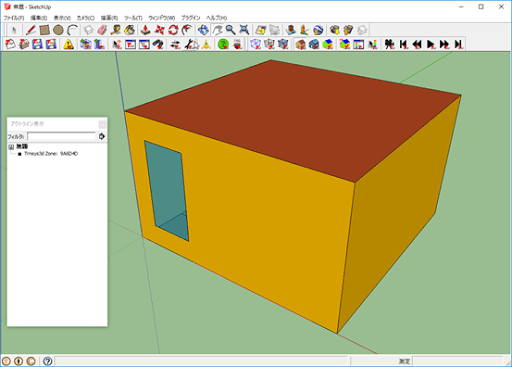Select the Push/Pull tool

(x=145, y=30)
